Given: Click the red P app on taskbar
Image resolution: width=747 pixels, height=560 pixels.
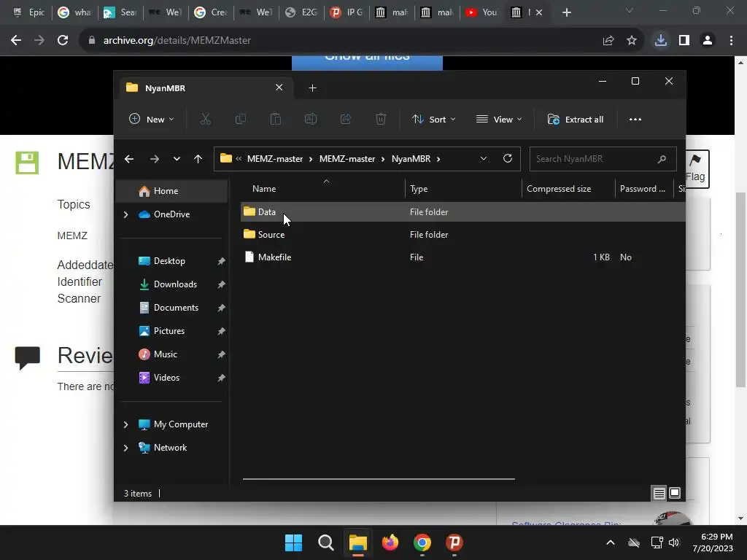Looking at the screenshot, I should coord(454,542).
